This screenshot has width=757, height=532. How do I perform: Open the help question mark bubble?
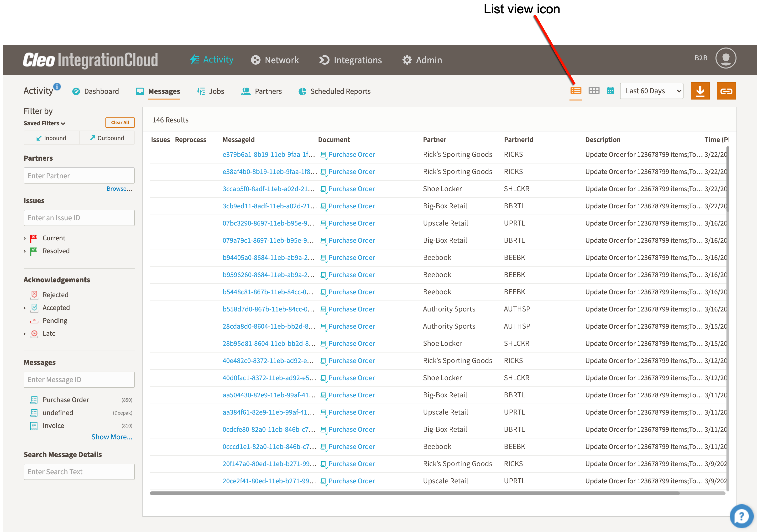pyautogui.click(x=741, y=516)
